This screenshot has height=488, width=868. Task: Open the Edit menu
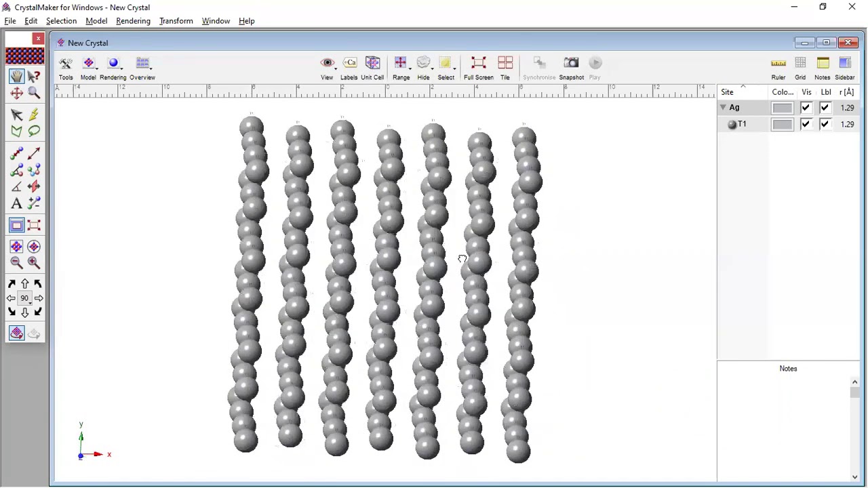31,21
